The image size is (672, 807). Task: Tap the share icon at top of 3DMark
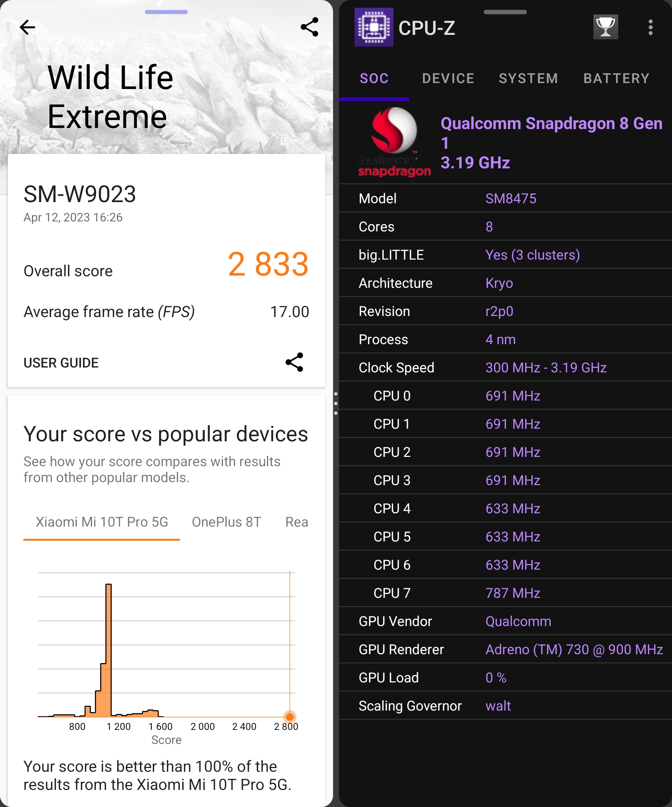pyautogui.click(x=309, y=27)
